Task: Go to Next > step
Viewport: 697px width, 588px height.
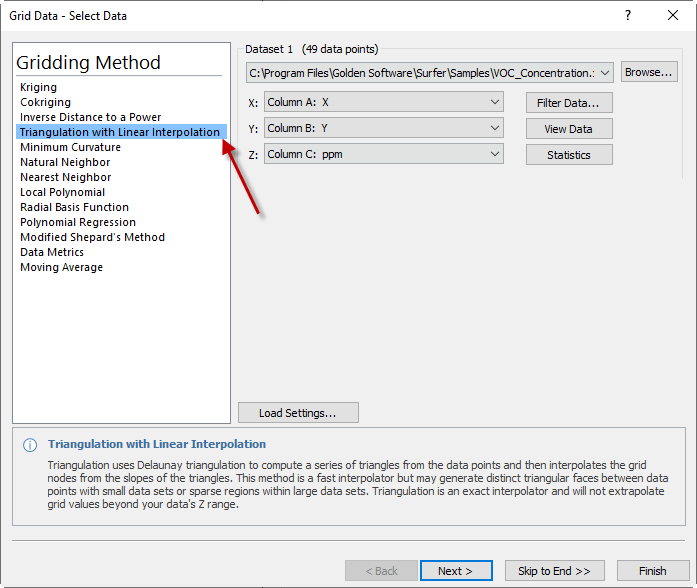Action: (456, 571)
